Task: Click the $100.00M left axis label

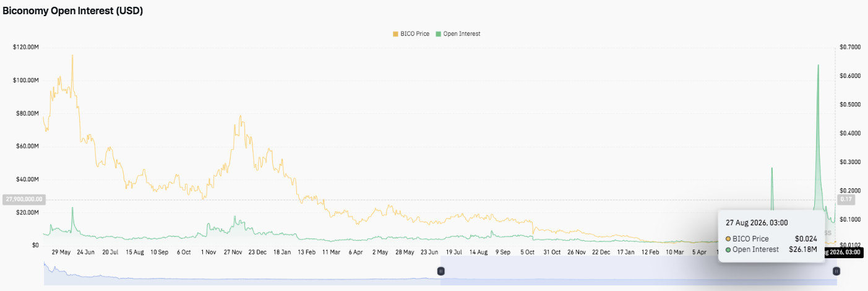Action: pyautogui.click(x=27, y=80)
